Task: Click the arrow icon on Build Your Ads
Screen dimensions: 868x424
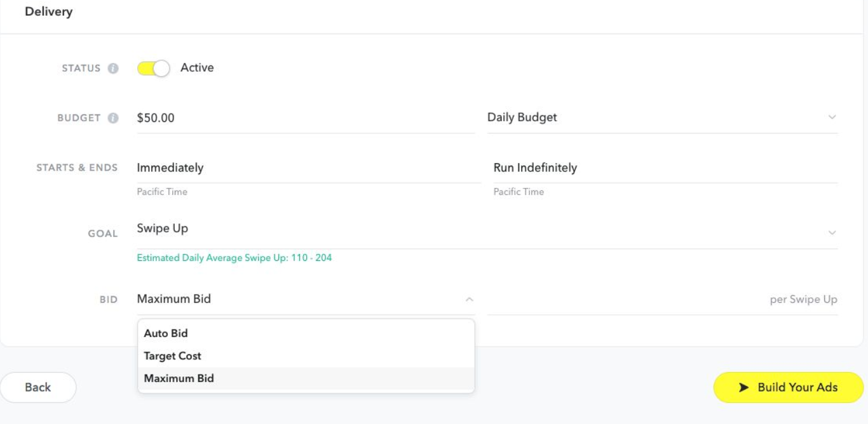Action: click(x=744, y=387)
